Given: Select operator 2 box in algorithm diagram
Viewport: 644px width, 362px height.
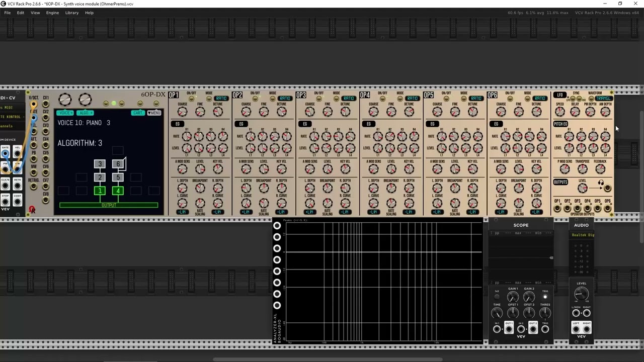Looking at the screenshot, I should (x=100, y=177).
